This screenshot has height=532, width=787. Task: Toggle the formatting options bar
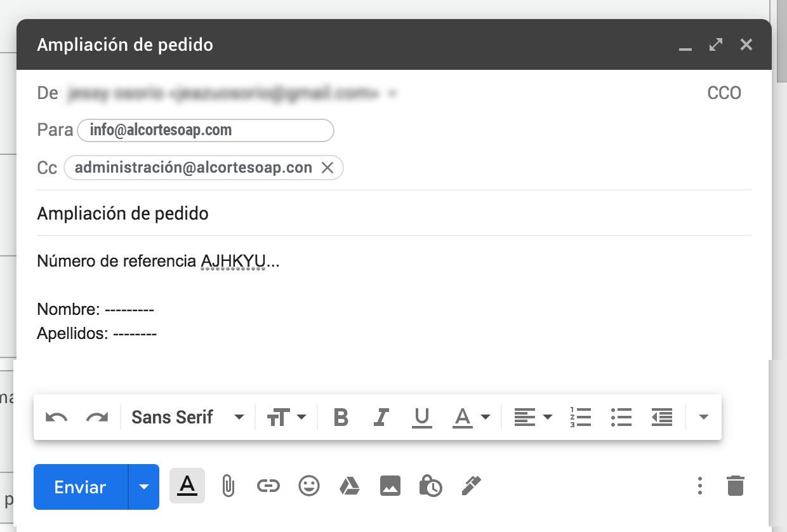[x=187, y=486]
